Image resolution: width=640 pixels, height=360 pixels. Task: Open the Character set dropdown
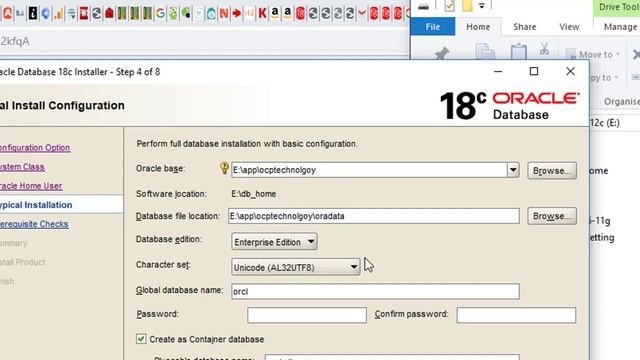[296, 267]
